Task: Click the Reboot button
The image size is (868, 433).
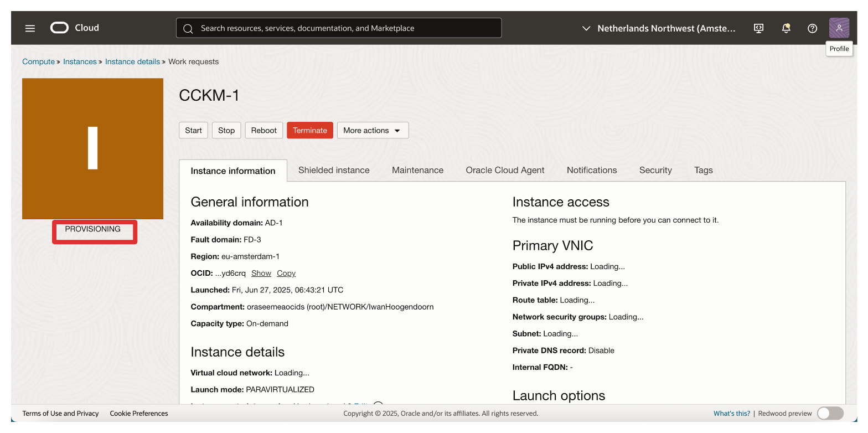Action: pyautogui.click(x=263, y=130)
